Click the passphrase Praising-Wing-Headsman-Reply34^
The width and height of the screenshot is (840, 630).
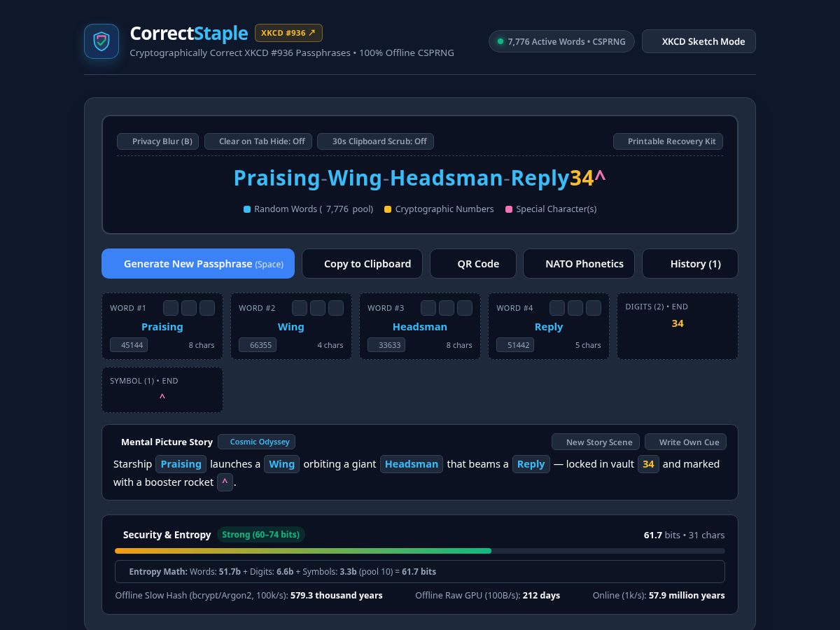pyautogui.click(x=420, y=178)
